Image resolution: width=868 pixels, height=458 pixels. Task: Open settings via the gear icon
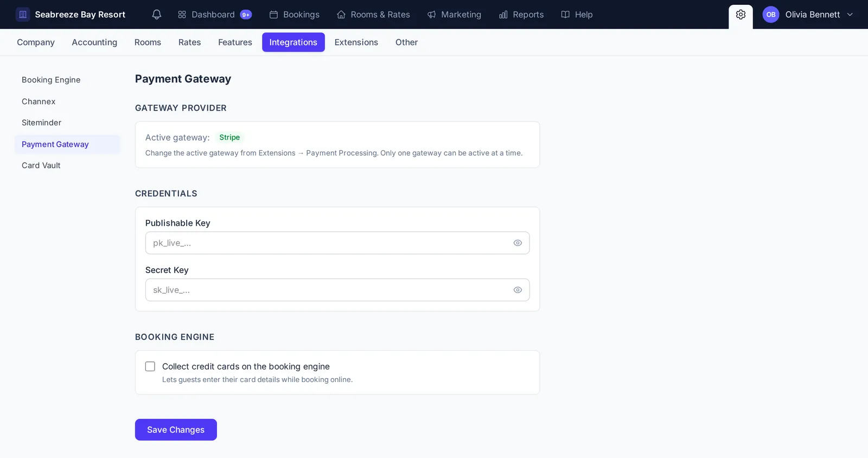(741, 15)
